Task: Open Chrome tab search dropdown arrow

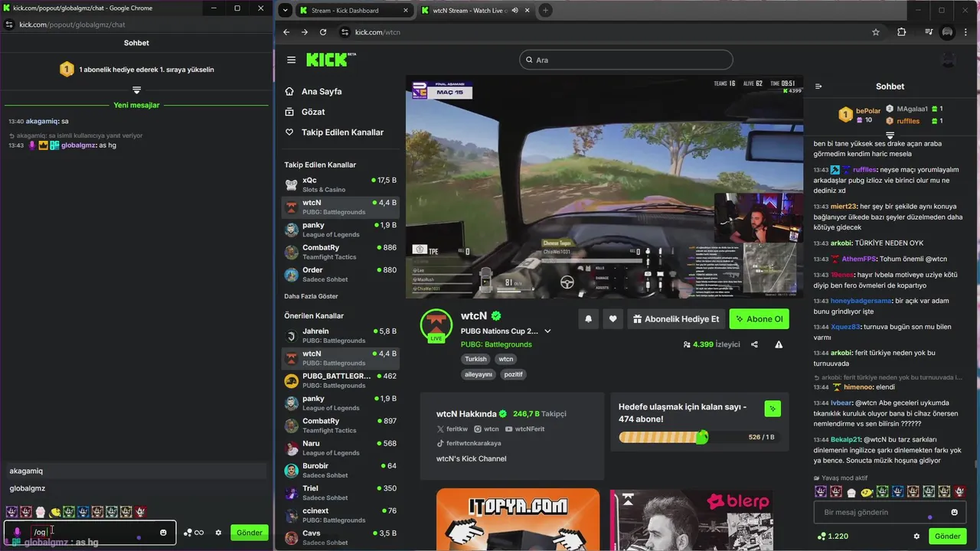Action: [286, 11]
